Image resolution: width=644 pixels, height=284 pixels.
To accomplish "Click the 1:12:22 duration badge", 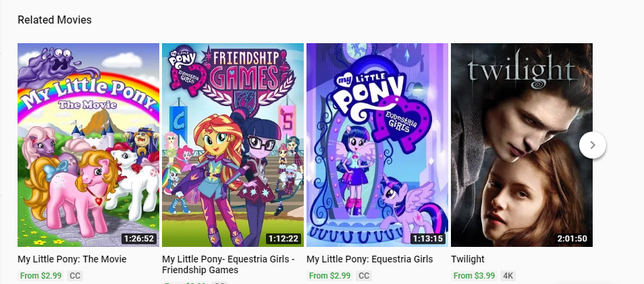I will pyautogui.click(x=284, y=238).
